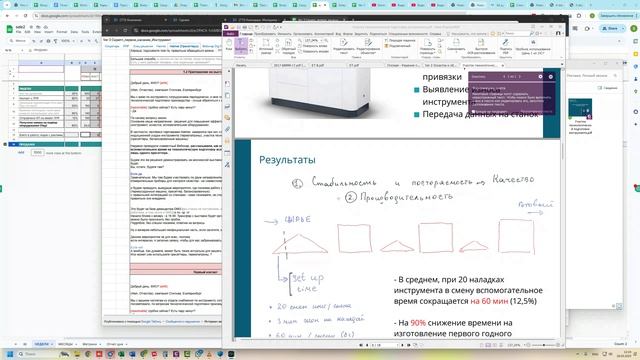Switch to the Защитить ribbon tab

(361, 34)
